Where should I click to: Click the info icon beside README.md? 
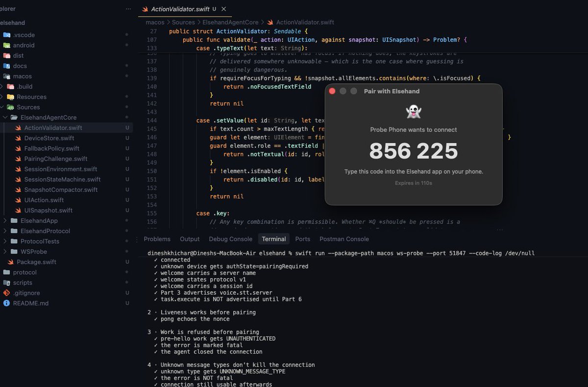pyautogui.click(x=6, y=303)
